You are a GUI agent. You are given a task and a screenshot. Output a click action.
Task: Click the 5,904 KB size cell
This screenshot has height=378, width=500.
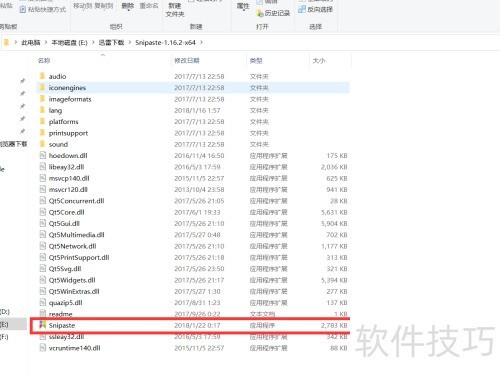point(334,223)
